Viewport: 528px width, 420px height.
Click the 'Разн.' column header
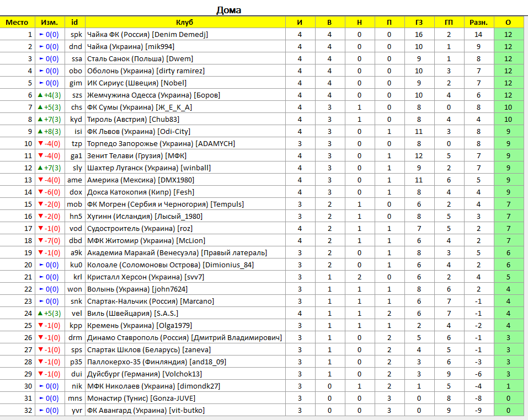point(478,23)
